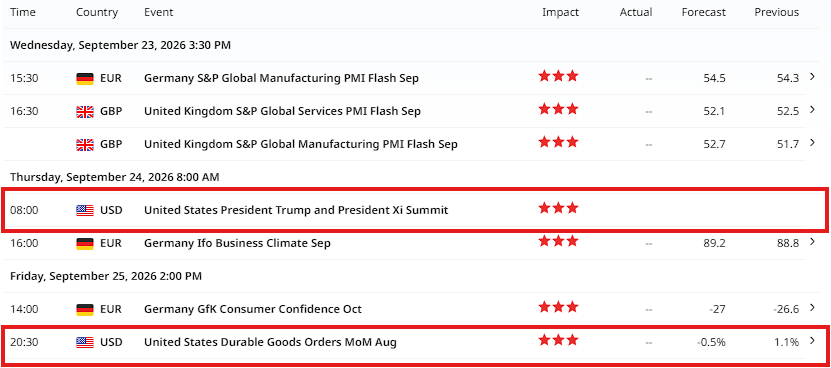This screenshot has height=368, width=831.
Task: Click US flag beside Trump and Xi Summit
Action: (x=85, y=211)
